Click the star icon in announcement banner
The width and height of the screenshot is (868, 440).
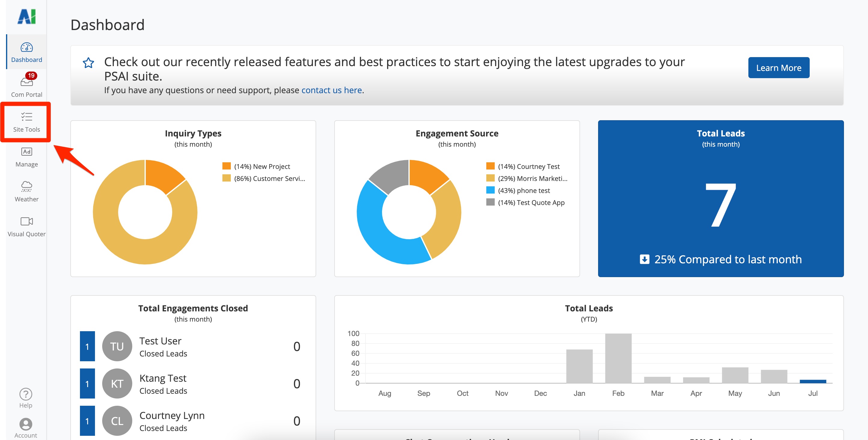point(88,63)
